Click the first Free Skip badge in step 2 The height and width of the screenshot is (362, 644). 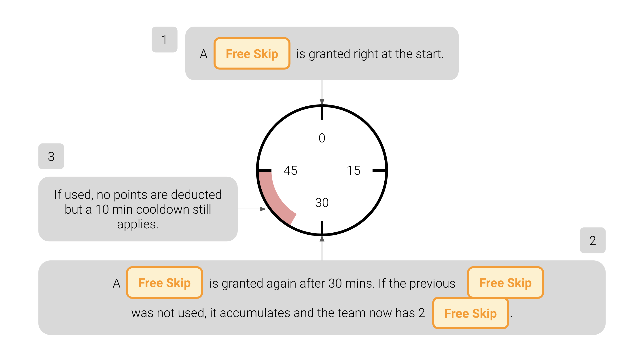(x=164, y=282)
